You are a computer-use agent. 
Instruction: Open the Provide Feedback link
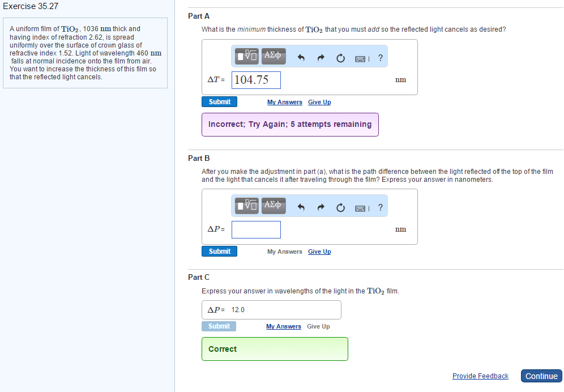(x=480, y=376)
